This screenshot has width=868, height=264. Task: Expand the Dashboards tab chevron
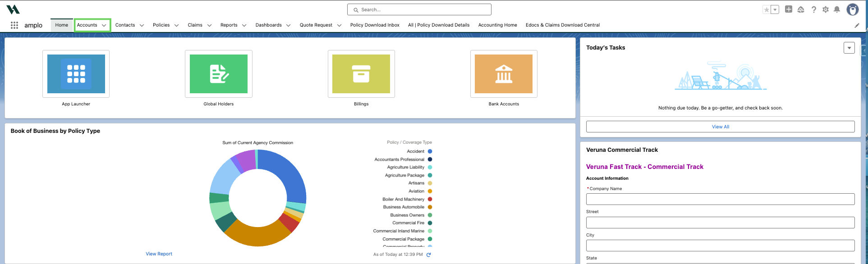pyautogui.click(x=288, y=26)
